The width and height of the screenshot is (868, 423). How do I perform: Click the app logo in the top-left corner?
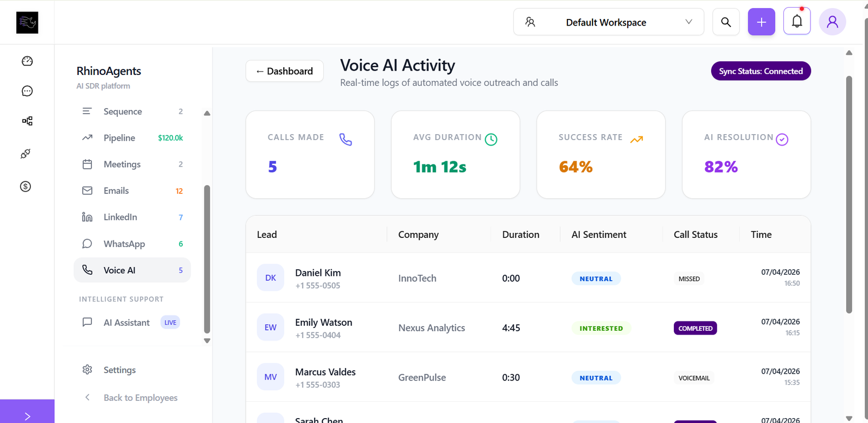pos(27,23)
